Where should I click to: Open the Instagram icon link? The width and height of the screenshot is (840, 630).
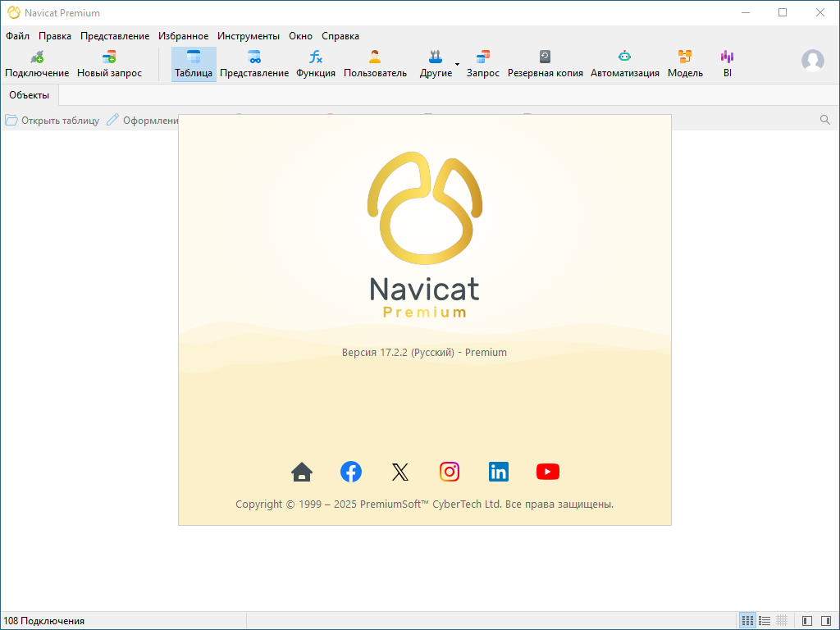pyautogui.click(x=450, y=472)
